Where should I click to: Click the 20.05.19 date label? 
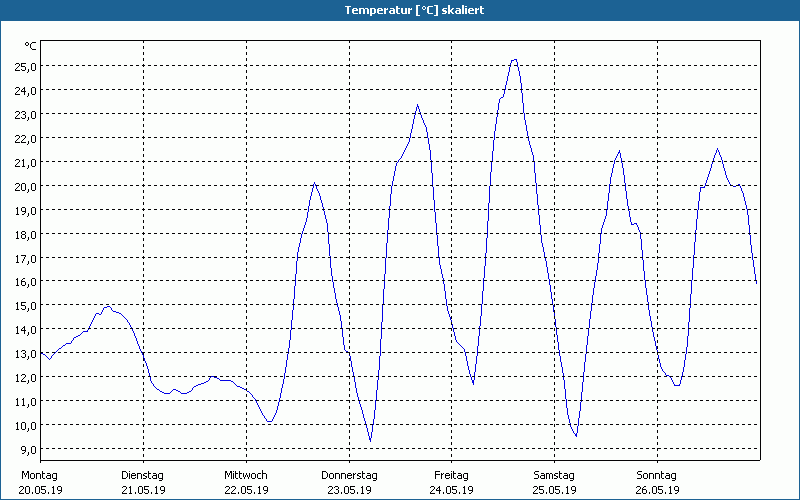pyautogui.click(x=40, y=490)
